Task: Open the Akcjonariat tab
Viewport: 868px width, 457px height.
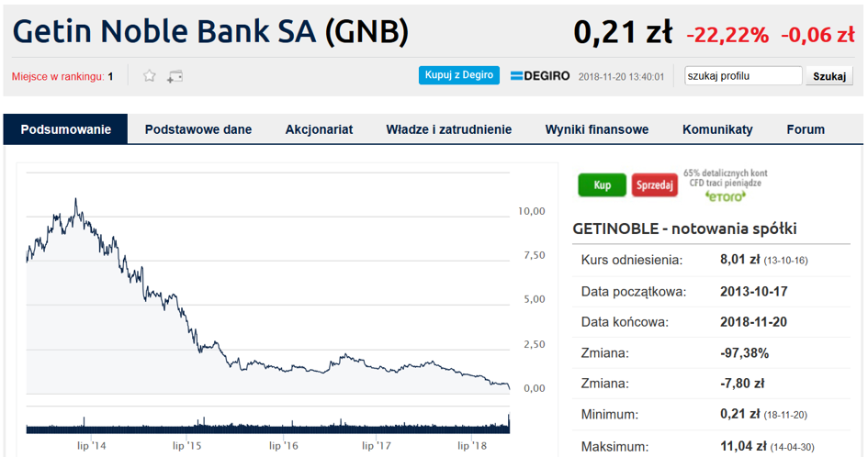Action: click(319, 129)
